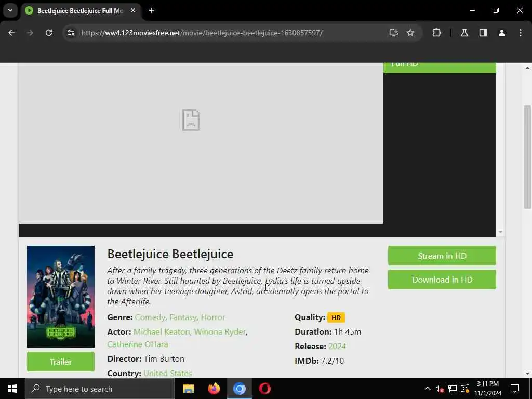Click the HD quality badge
Image resolution: width=532 pixels, height=399 pixels.
click(336, 317)
